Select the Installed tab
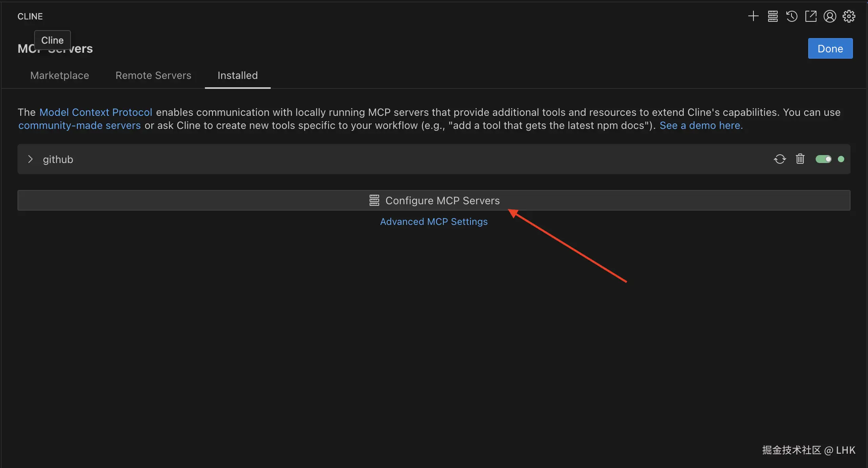The height and width of the screenshot is (468, 868). (x=237, y=75)
